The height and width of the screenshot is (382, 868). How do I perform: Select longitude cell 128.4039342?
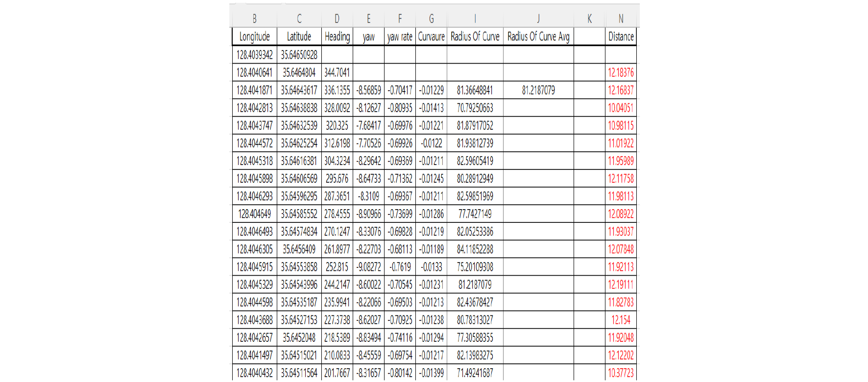[254, 55]
